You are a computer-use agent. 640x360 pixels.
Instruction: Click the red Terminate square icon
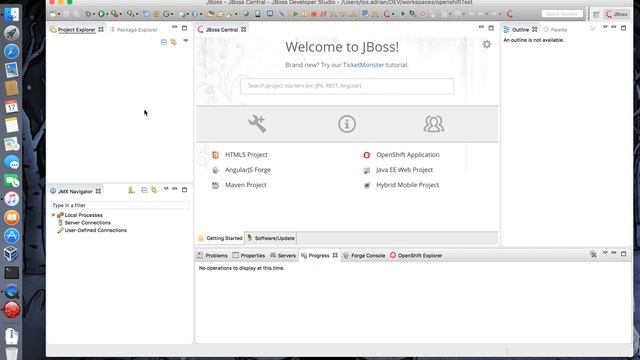pyautogui.click(x=314, y=14)
